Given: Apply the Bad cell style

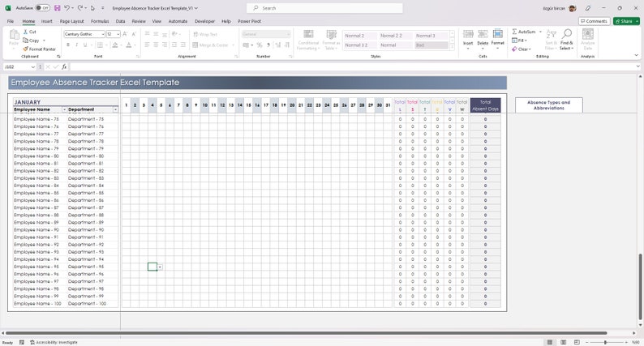Looking at the screenshot, I should (x=431, y=45).
